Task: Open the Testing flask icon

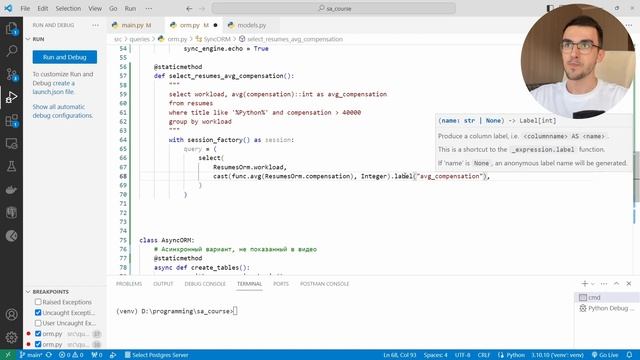Action: click(x=11, y=166)
